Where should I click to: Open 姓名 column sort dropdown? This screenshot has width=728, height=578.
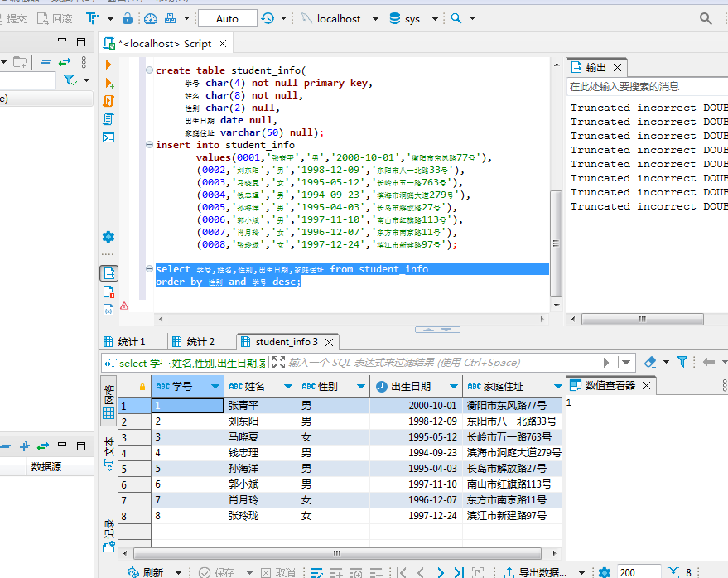click(x=288, y=386)
